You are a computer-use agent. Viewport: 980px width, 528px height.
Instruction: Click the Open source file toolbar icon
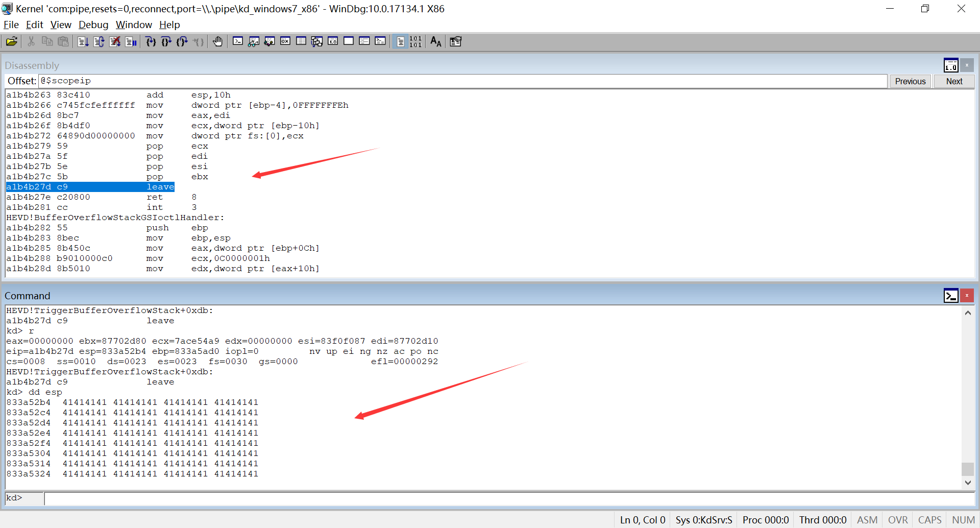pyautogui.click(x=12, y=41)
